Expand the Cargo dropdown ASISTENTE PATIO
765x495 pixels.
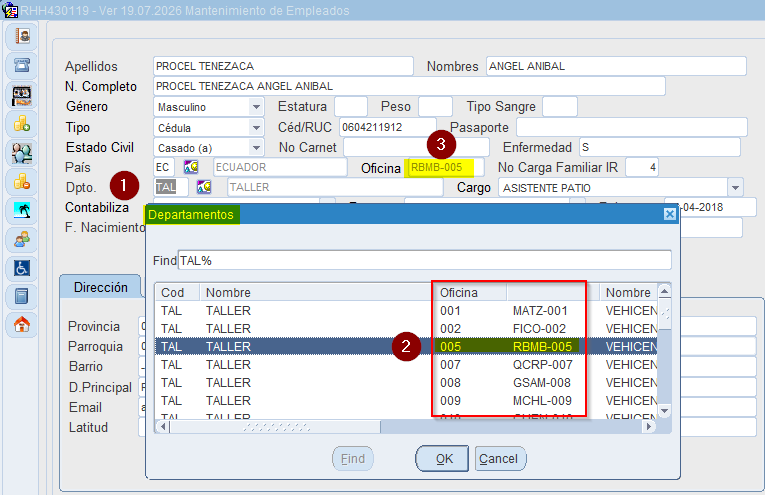[x=735, y=187]
